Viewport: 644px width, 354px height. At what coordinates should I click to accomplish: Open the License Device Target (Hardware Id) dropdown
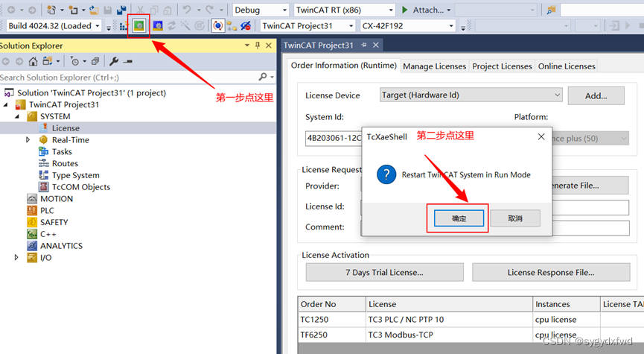tap(557, 95)
